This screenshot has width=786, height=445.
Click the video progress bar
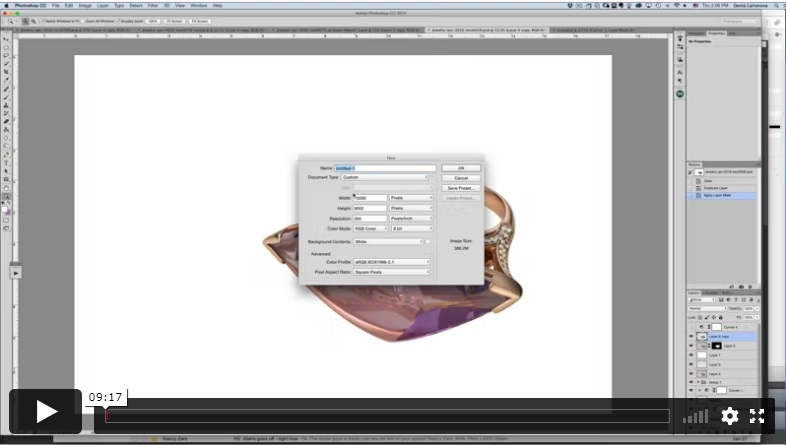pos(387,415)
